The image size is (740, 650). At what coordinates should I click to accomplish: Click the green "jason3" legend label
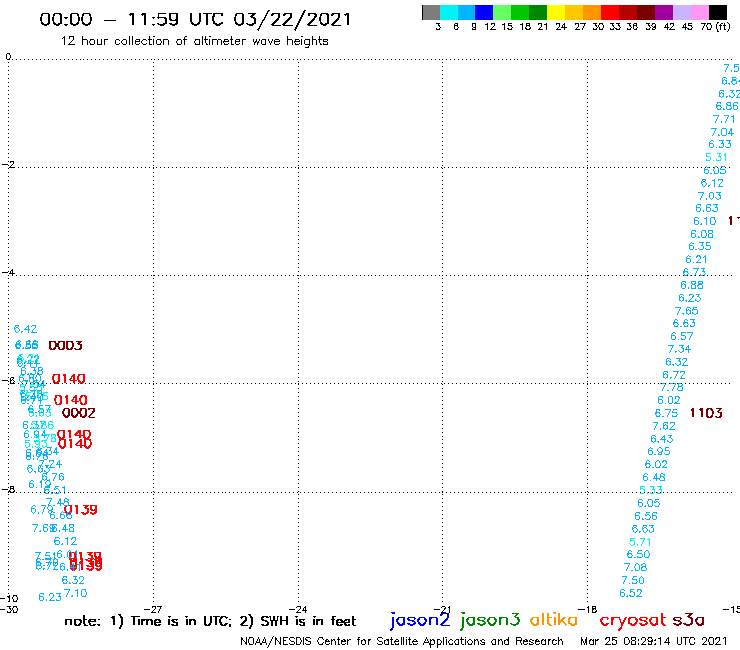tap(490, 620)
